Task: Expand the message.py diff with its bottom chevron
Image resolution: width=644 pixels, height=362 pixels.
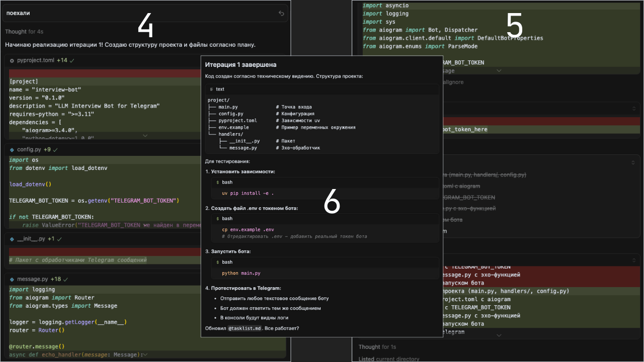Action: point(145,354)
